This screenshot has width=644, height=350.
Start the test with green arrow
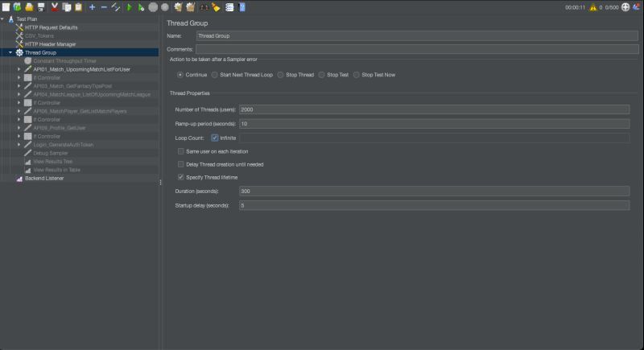coord(129,7)
